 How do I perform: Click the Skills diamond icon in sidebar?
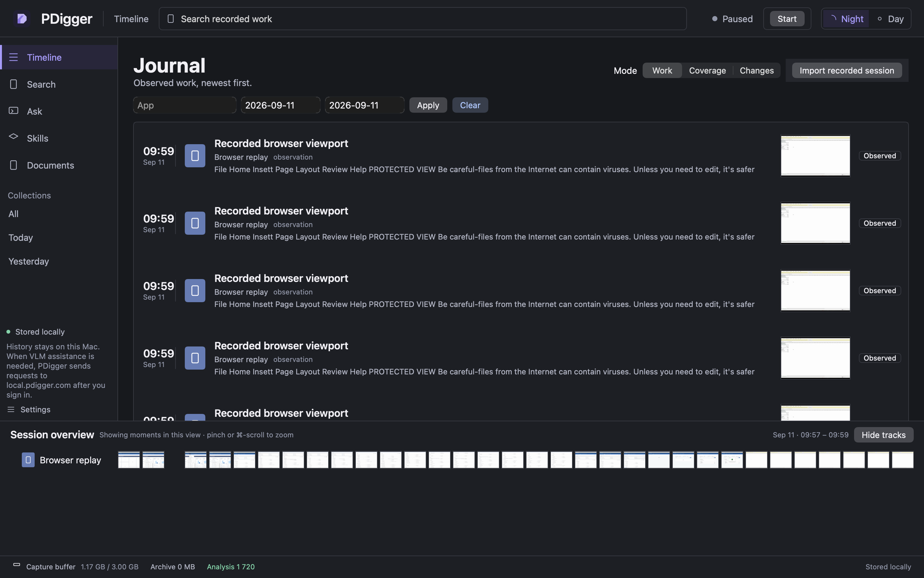(13, 136)
